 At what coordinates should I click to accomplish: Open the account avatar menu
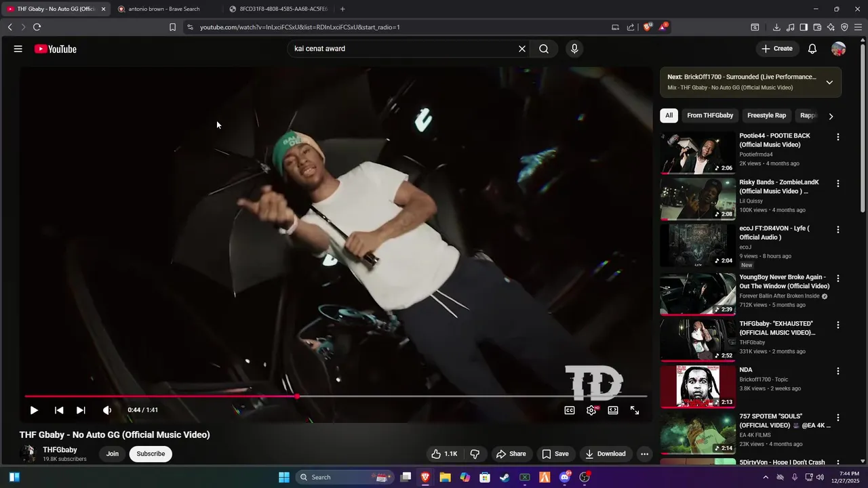[839, 49]
